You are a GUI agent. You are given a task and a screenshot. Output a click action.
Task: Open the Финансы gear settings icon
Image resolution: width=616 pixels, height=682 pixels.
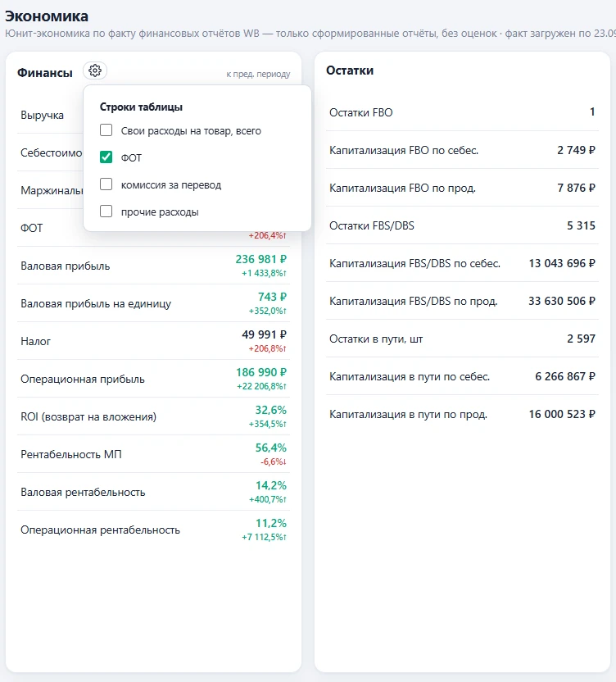pyautogui.click(x=95, y=70)
